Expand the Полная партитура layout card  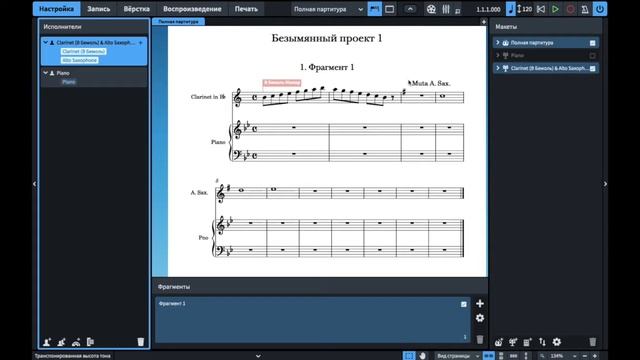pyautogui.click(x=498, y=42)
